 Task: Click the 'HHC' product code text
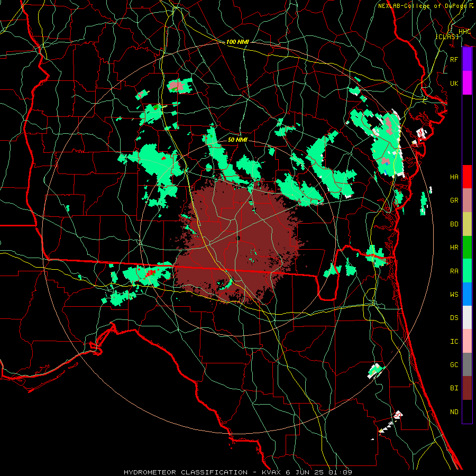(464, 32)
